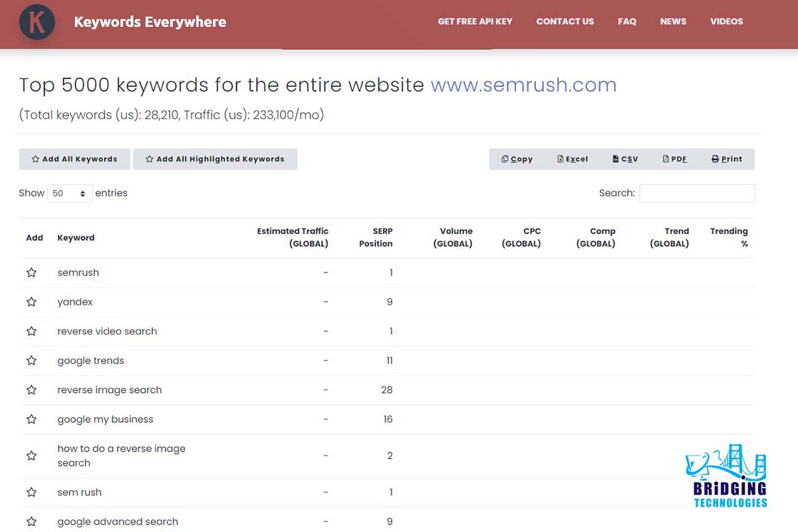This screenshot has height=532, width=798.
Task: Star the how to do a reverse image search row
Action: (31, 456)
